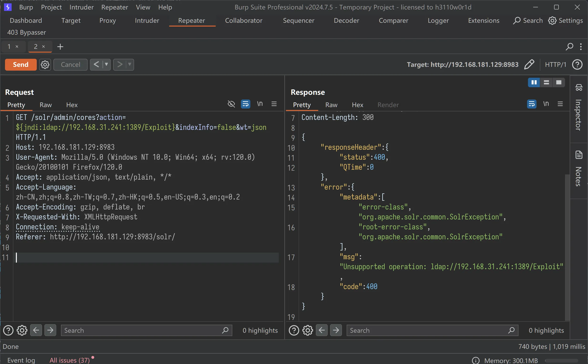The width and height of the screenshot is (588, 364).
Task: Jump to next match in Response search
Action: [x=336, y=330]
